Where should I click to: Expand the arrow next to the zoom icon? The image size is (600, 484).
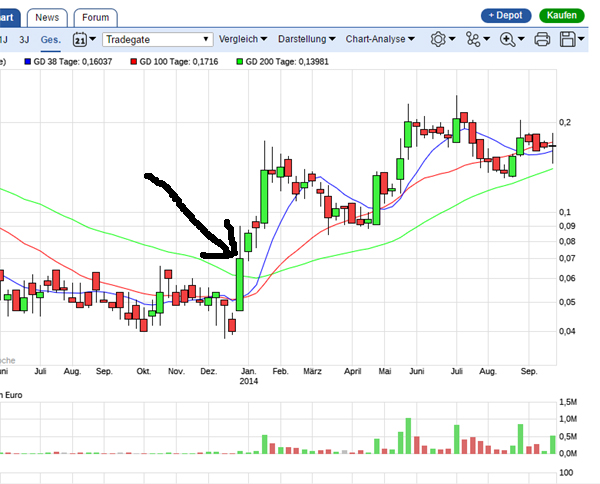click(x=521, y=39)
